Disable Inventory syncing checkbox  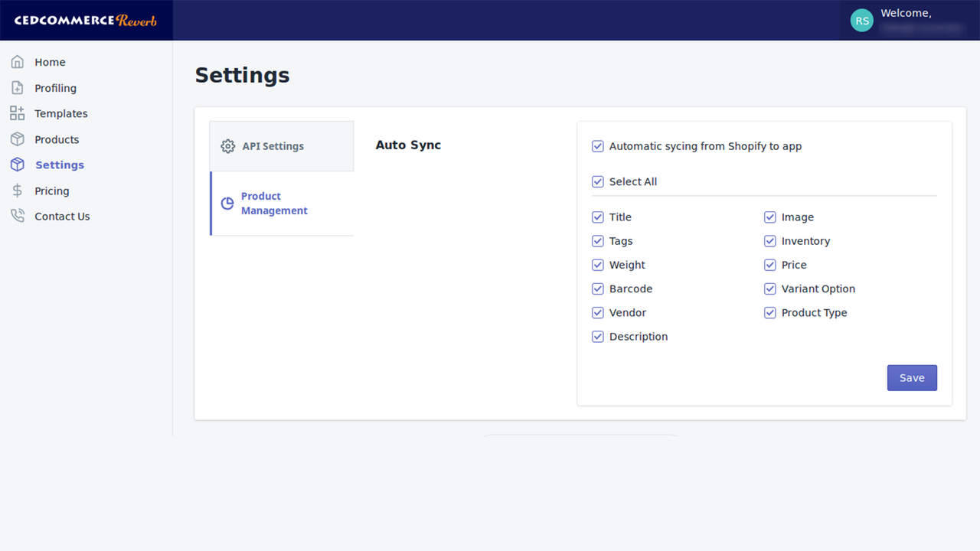pos(769,240)
